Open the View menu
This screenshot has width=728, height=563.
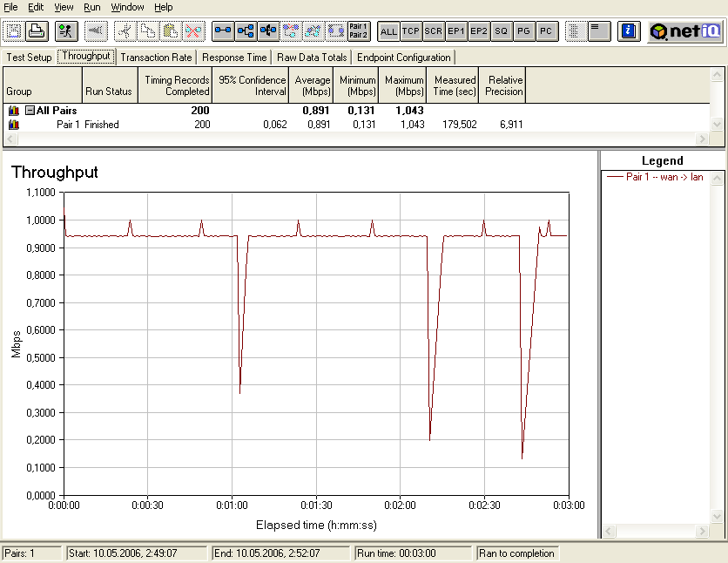pyautogui.click(x=64, y=7)
